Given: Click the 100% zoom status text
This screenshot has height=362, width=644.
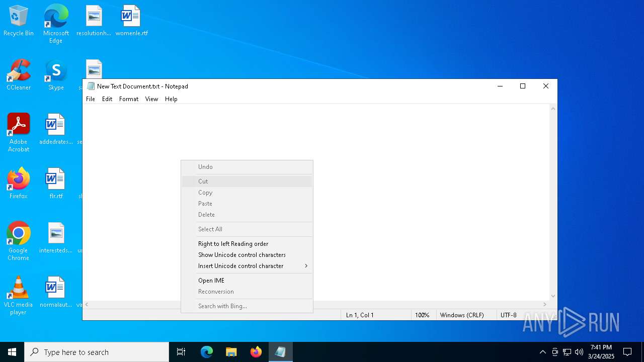Looking at the screenshot, I should 422,315.
